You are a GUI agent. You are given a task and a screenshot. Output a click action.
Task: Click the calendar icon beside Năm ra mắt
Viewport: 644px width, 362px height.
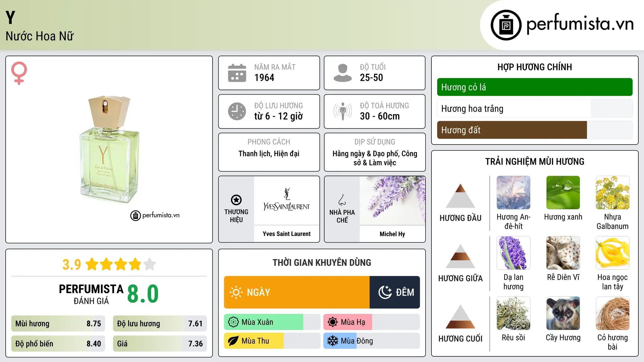point(237,73)
